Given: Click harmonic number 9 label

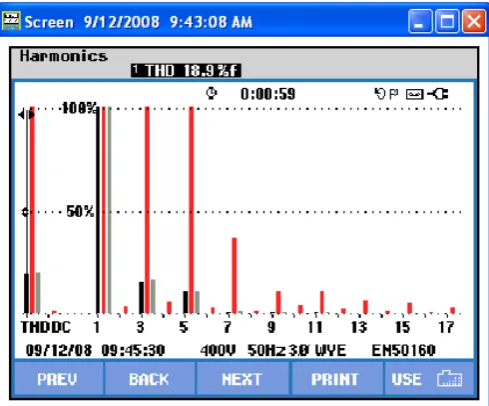Looking at the screenshot, I should click(272, 327).
